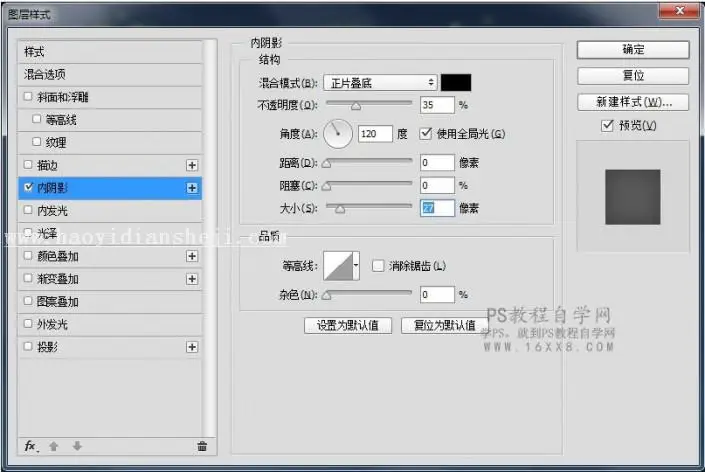Open 混合模式 dropdown 正片叠底
This screenshot has width=705, height=472.
click(380, 83)
